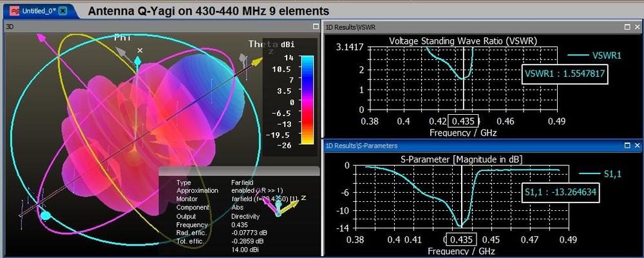Viewport: 644px width, 258px height.
Task: Close the S-Parameters results panel
Action: 638,145
